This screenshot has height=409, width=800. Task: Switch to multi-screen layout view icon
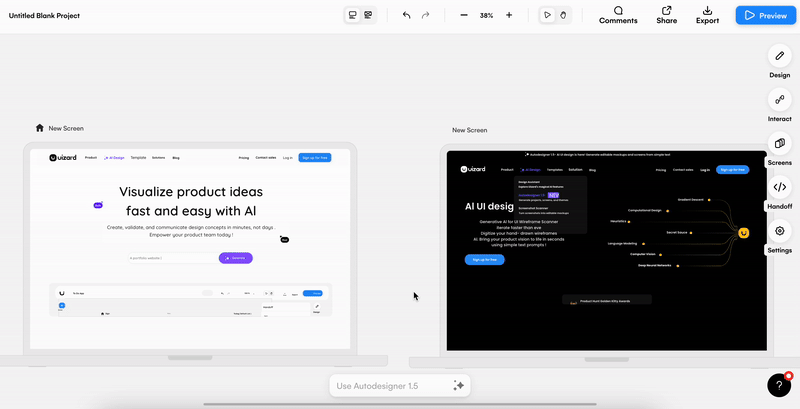(x=368, y=15)
